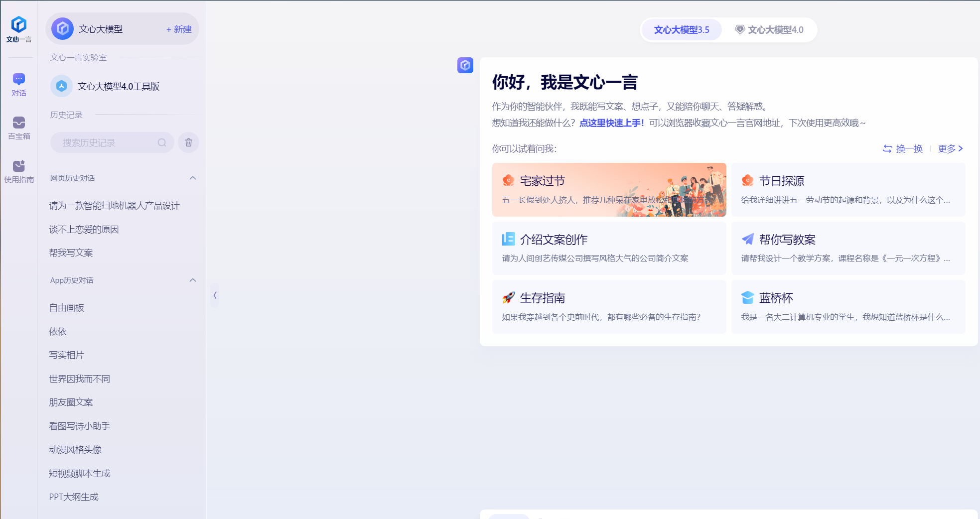The width and height of the screenshot is (980, 519).
Task: Switch to 文心大模型3.5 tab
Action: click(681, 30)
